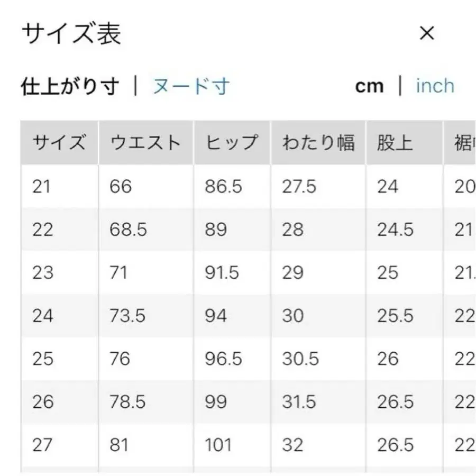
Task: Click hip value 96.5 for size 25
Action: [x=222, y=358]
